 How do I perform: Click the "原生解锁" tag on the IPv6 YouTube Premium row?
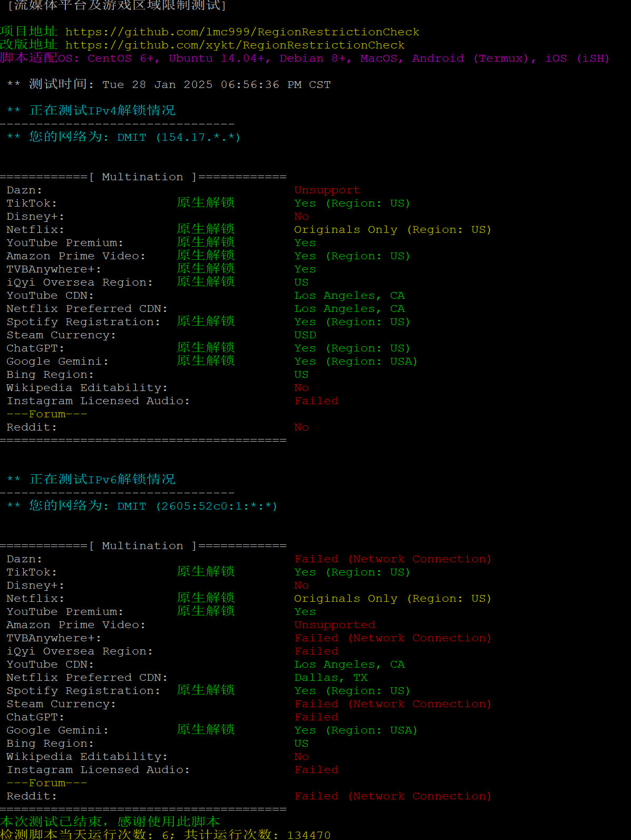pos(206,611)
